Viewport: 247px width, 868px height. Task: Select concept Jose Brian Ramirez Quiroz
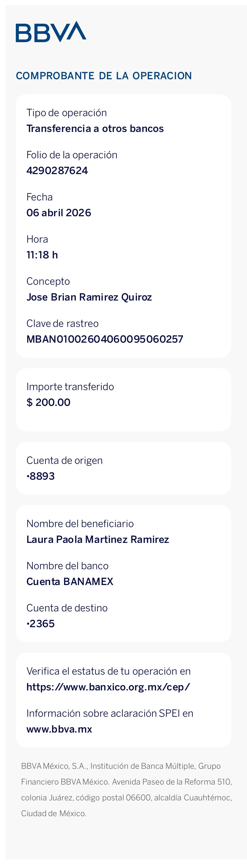pyautogui.click(x=89, y=297)
